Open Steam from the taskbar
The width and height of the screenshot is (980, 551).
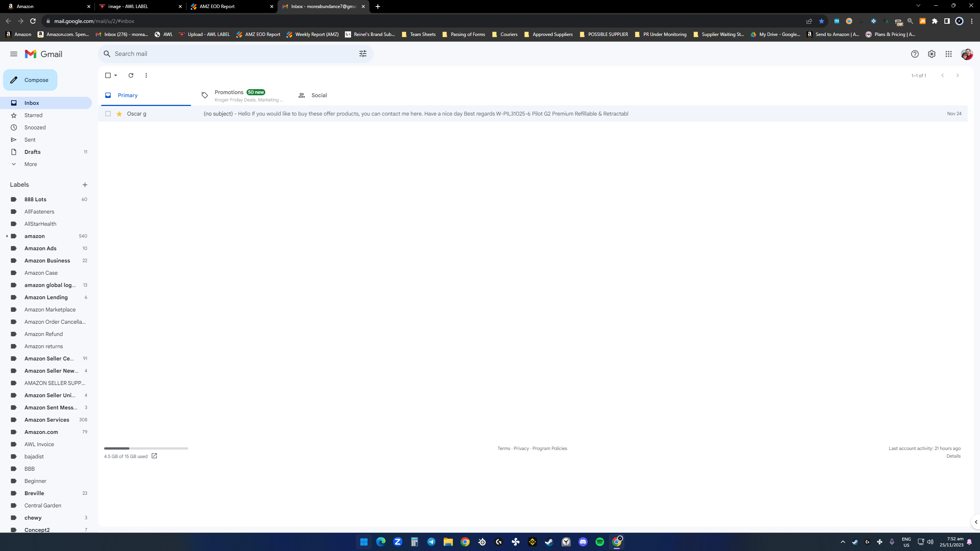tap(549, 542)
